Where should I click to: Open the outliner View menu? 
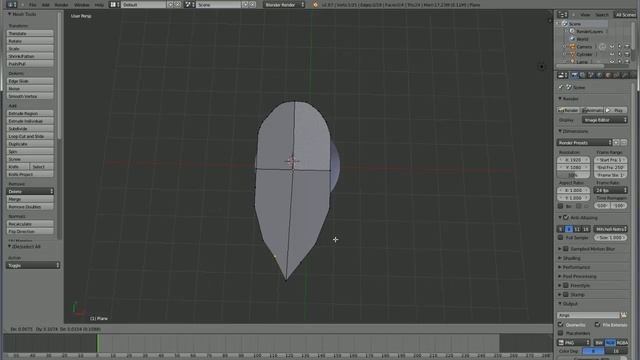(x=585, y=15)
